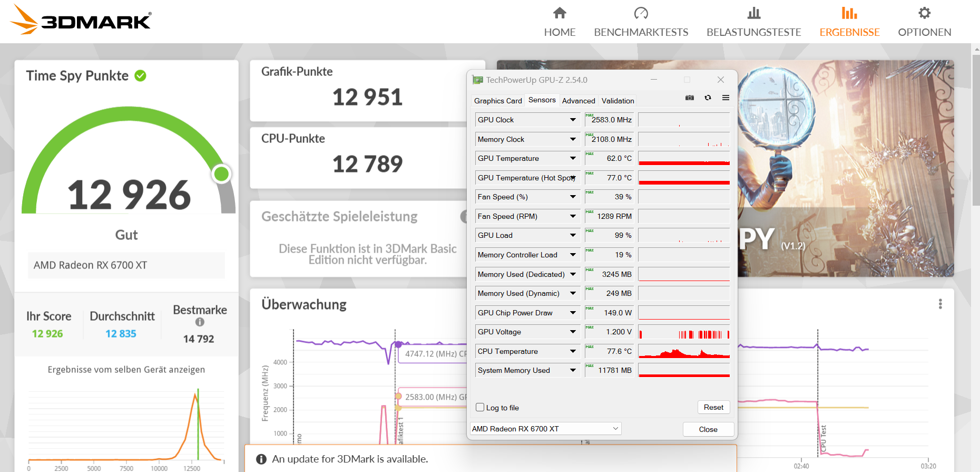Open the AMD Radeon RX 6700 XT device selector
The height and width of the screenshot is (472, 980).
tap(545, 429)
